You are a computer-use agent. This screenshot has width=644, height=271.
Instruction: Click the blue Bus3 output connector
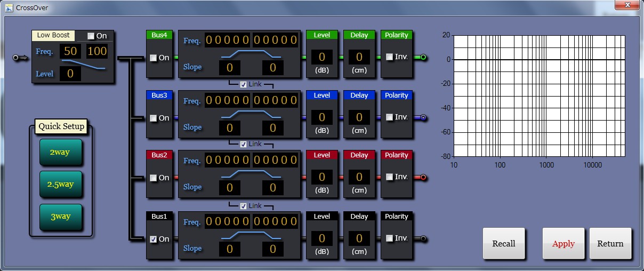point(424,117)
